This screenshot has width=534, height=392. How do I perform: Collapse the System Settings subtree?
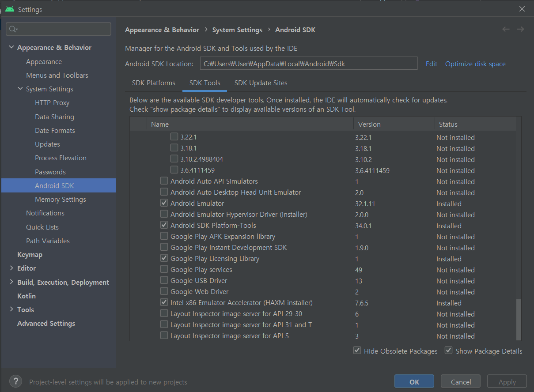tap(20, 89)
